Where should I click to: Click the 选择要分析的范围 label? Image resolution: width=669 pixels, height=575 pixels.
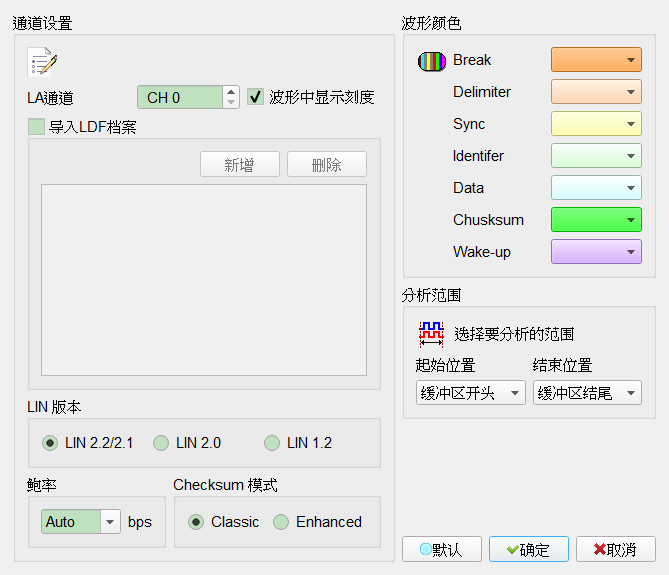point(514,334)
